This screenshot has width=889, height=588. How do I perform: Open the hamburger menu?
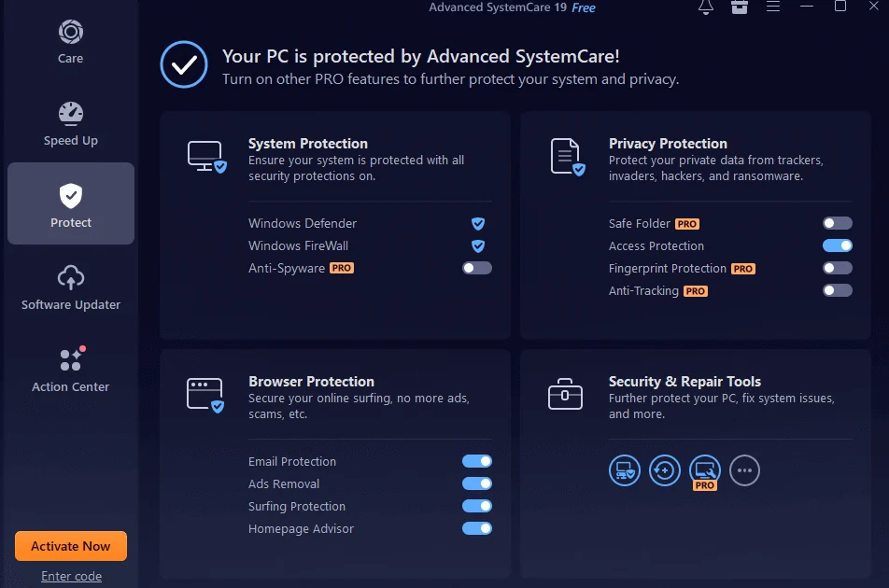pyautogui.click(x=773, y=7)
